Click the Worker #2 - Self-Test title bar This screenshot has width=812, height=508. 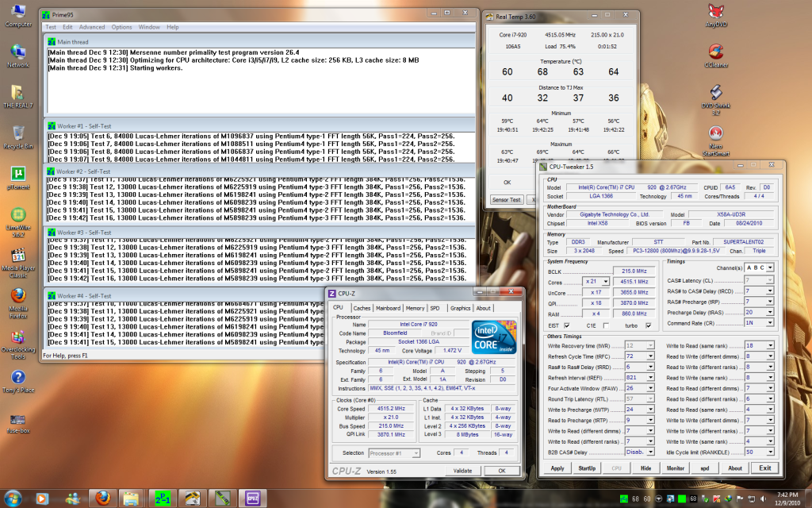pyautogui.click(x=259, y=171)
